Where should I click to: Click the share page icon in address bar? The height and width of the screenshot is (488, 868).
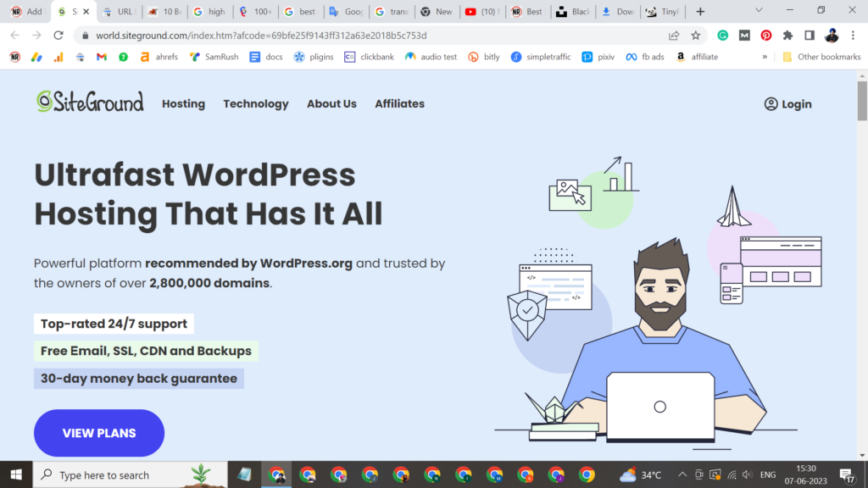[674, 36]
